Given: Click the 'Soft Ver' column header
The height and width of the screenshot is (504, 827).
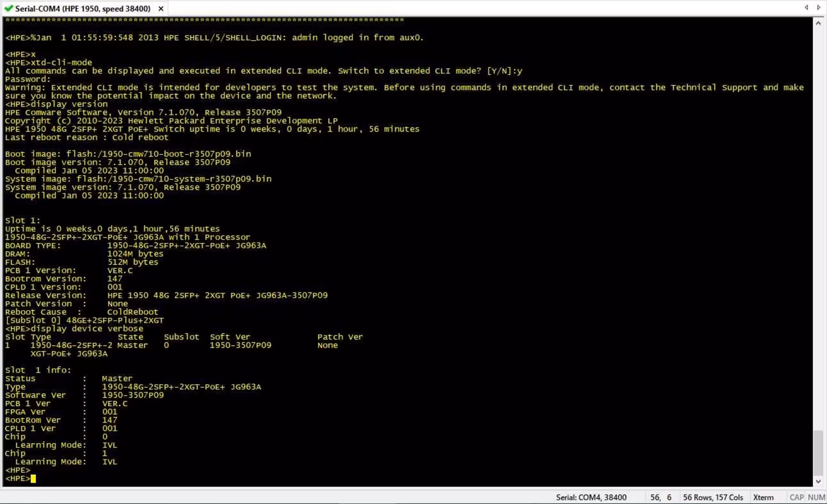Looking at the screenshot, I should (230, 337).
